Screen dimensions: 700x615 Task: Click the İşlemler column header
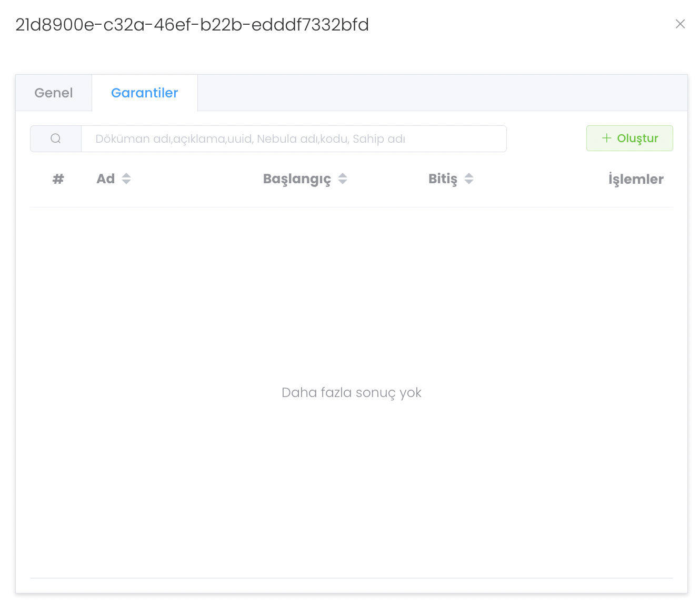635,180
